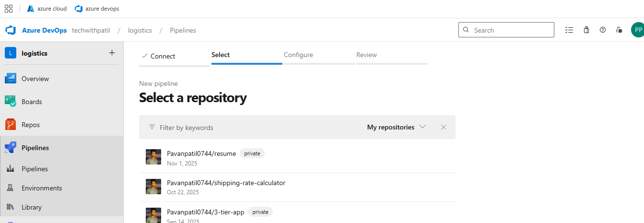Click the Azure DevOps logo icon
Image resolution: width=644 pixels, height=223 pixels.
11,30
